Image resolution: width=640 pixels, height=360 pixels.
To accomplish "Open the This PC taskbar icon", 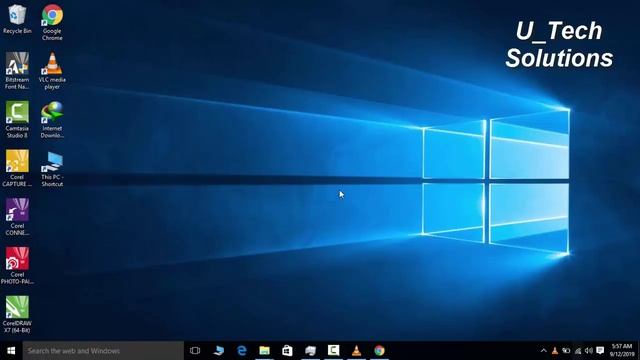I will pyautogui.click(x=219, y=351).
